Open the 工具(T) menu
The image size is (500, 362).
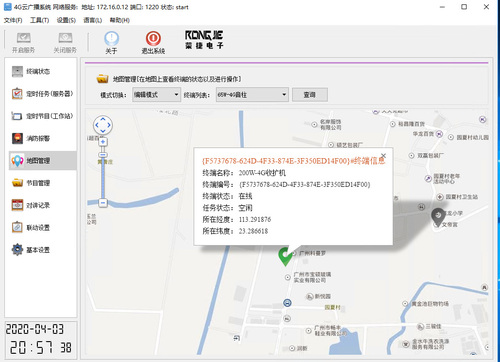39,20
